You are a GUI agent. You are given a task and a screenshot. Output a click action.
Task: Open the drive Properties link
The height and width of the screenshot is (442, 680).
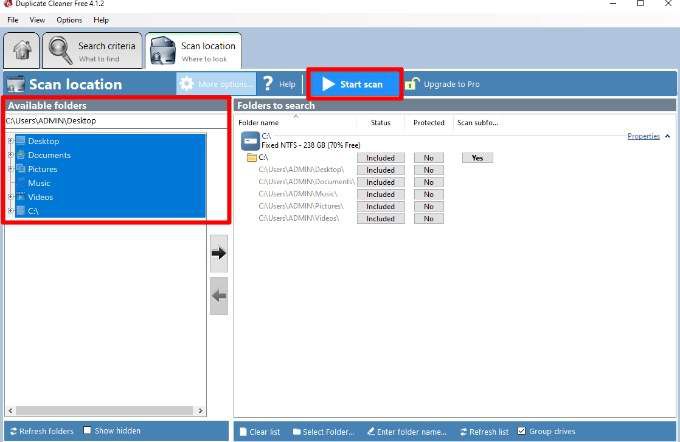tap(644, 136)
